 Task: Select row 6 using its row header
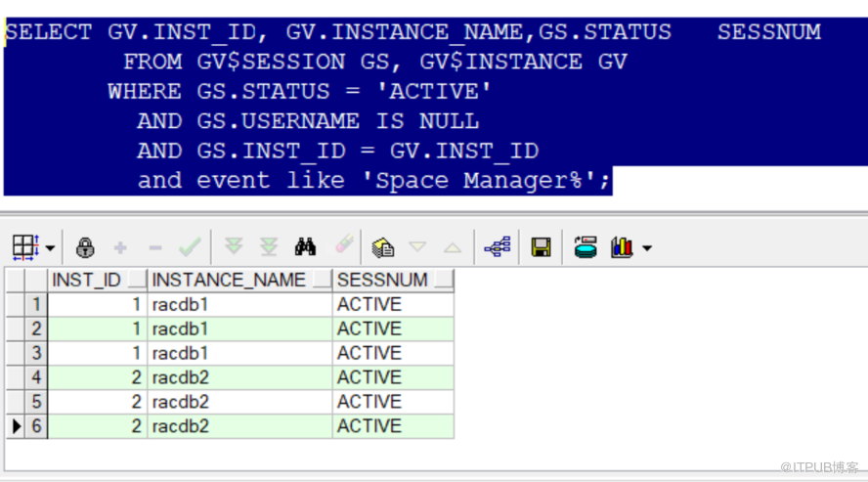click(36, 426)
